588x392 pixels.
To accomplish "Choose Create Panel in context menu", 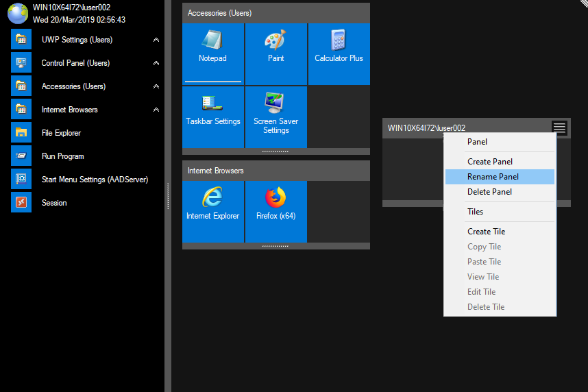I will point(490,162).
